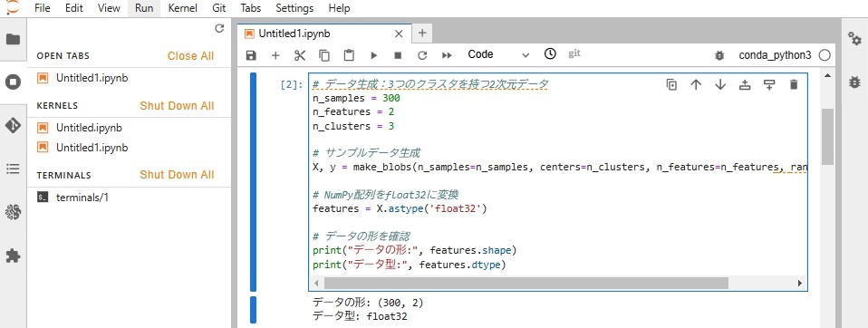Save the notebook with the disk icon
This screenshot has height=328, width=868.
coord(251,55)
